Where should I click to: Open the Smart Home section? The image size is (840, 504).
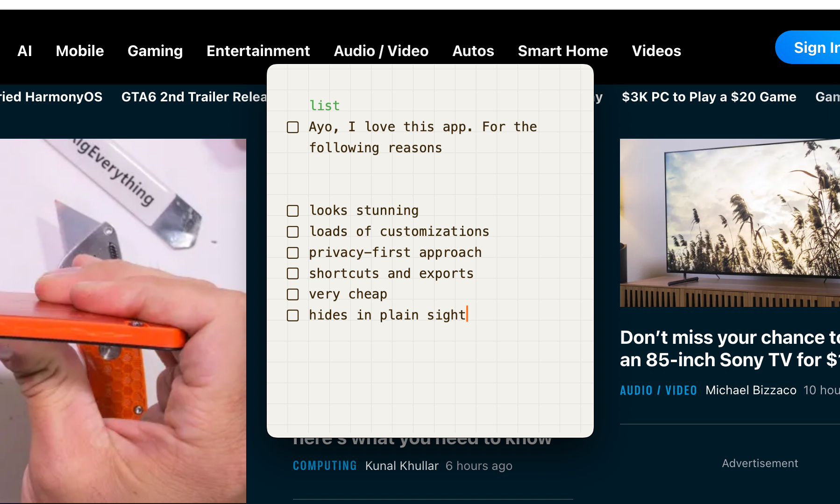coord(562,51)
